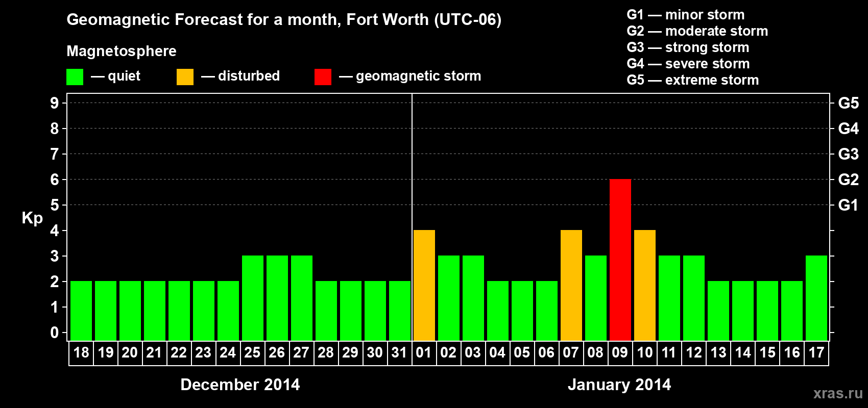Click the orange bar for January 07
This screenshot has width=868, height=408.
[571, 286]
